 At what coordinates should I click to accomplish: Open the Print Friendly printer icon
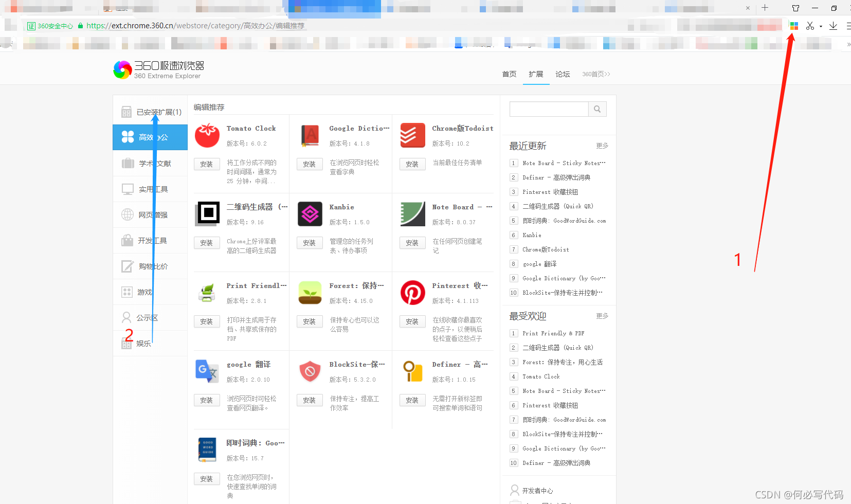[x=207, y=293]
